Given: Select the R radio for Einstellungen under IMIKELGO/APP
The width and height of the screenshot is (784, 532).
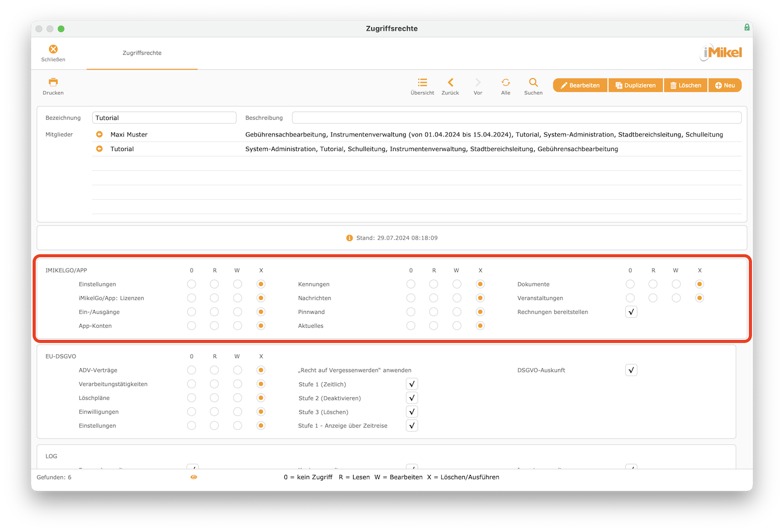Looking at the screenshot, I should pos(214,284).
